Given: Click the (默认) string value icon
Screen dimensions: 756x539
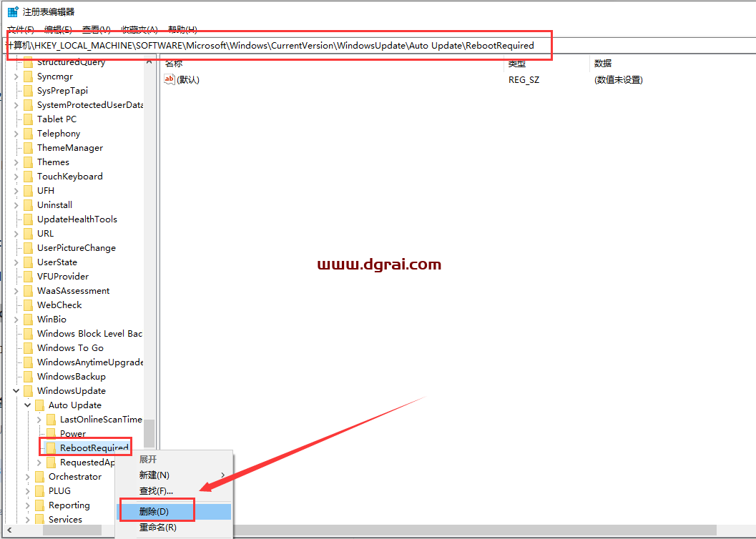Looking at the screenshot, I should (x=170, y=79).
